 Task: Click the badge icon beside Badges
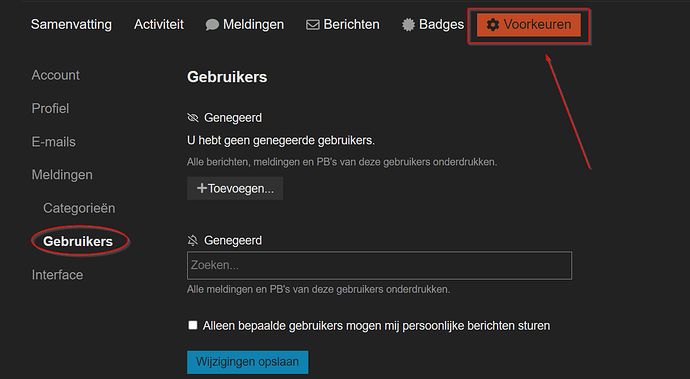(x=408, y=25)
